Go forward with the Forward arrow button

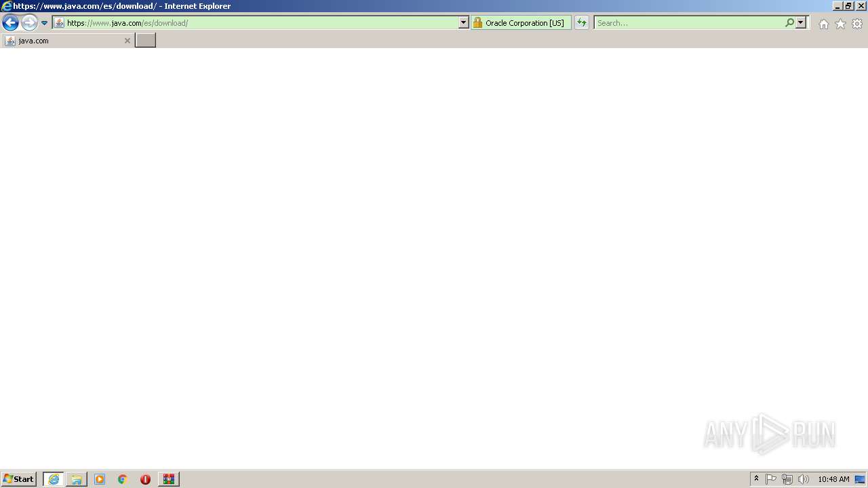click(29, 23)
